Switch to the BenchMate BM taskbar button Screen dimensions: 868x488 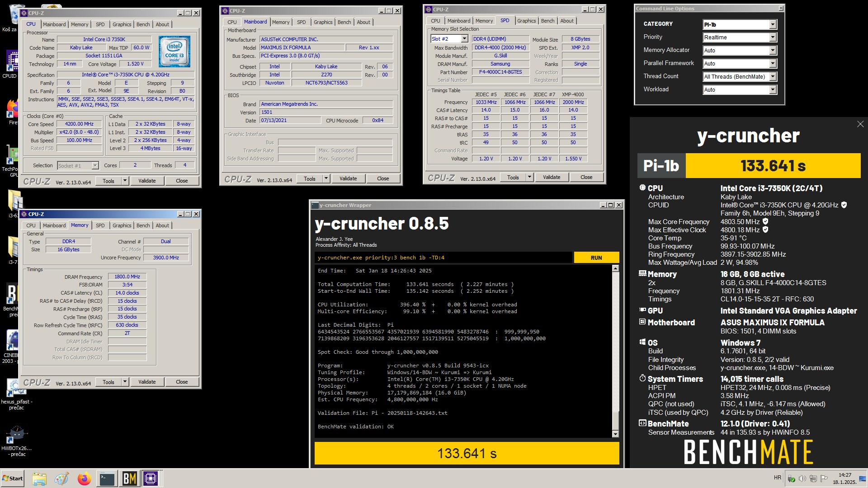click(129, 479)
